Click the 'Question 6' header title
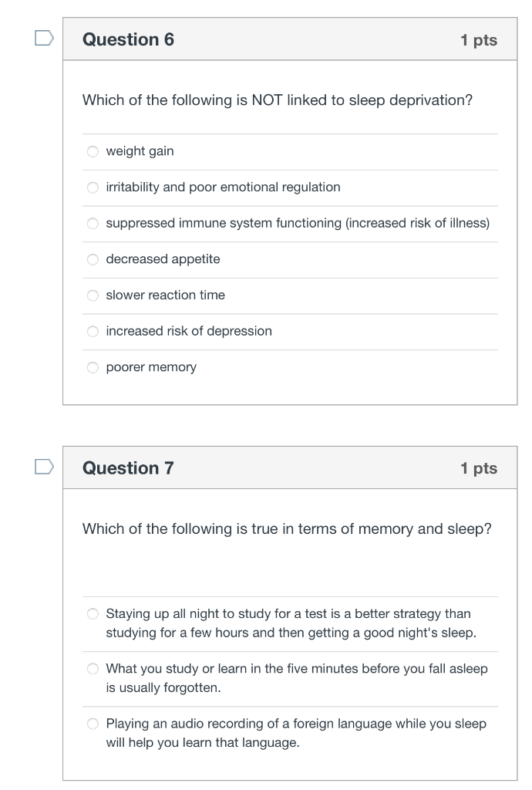 128,39
